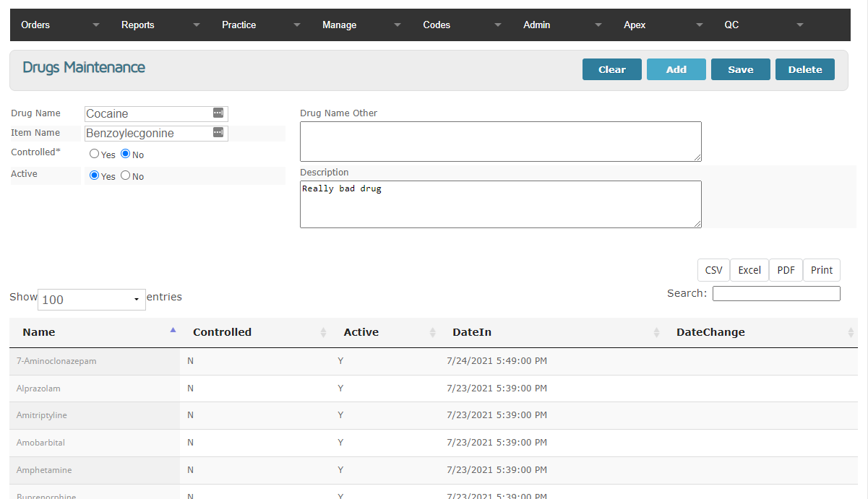Print the drugs table
Viewport: 868px width, 499px height.
click(x=822, y=270)
